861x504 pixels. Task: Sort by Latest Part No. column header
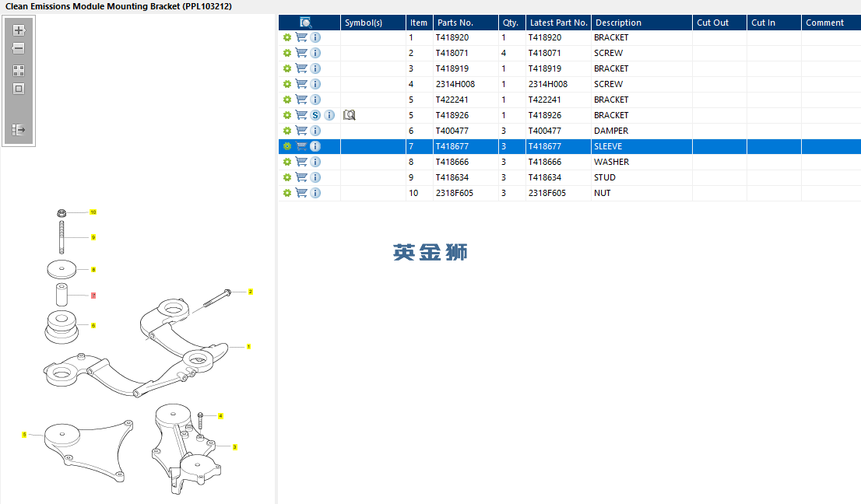point(558,23)
